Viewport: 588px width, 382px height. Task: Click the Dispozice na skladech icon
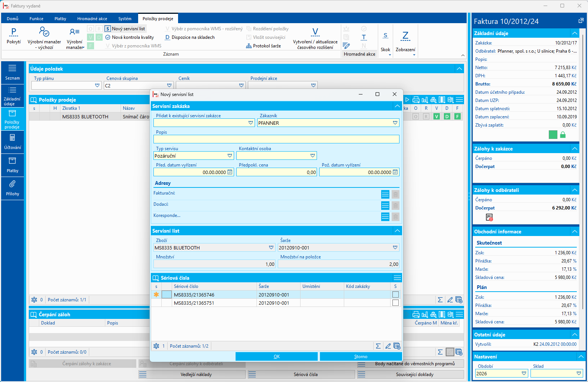pyautogui.click(x=168, y=37)
